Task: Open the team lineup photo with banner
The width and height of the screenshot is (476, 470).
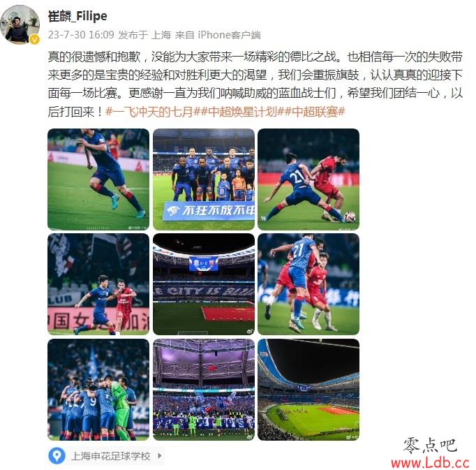Action: pos(204,179)
